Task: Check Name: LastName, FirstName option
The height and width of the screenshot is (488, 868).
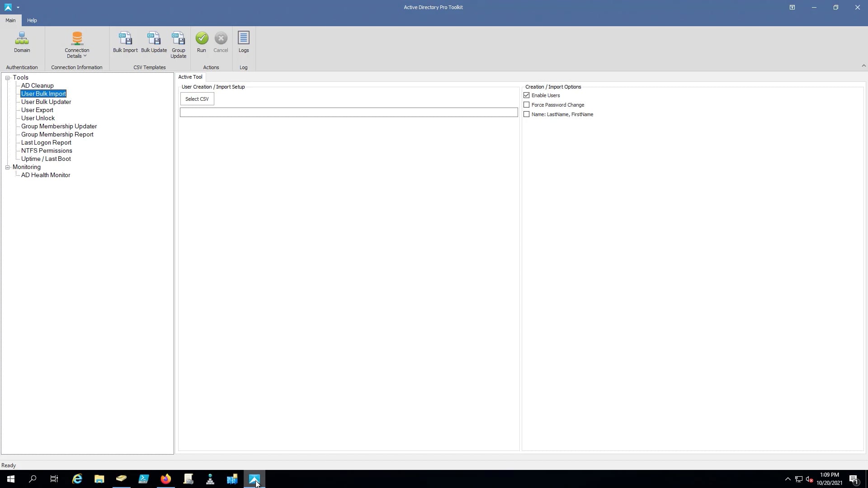Action: (x=526, y=114)
